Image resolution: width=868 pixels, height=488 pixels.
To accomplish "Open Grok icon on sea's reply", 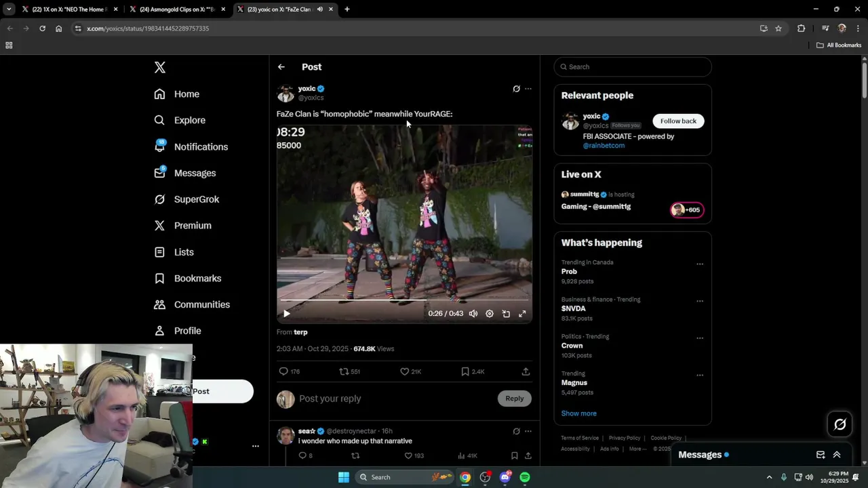I will [516, 431].
